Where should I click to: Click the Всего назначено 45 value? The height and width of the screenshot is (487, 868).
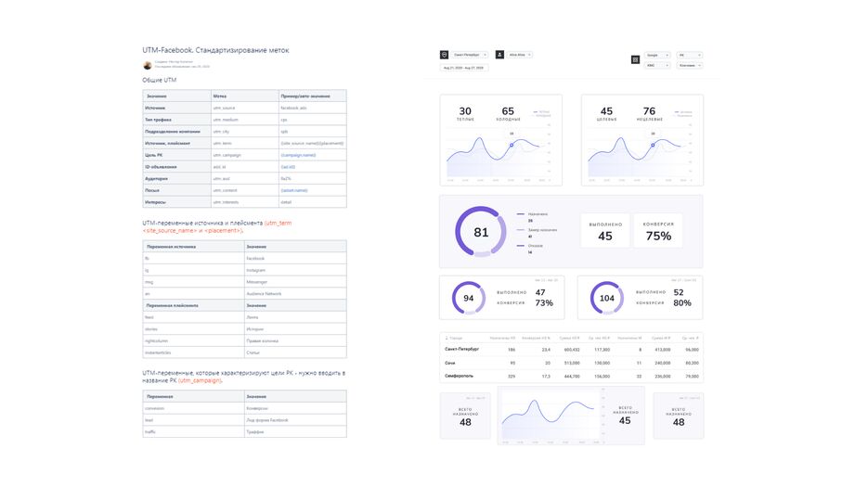[x=625, y=420]
